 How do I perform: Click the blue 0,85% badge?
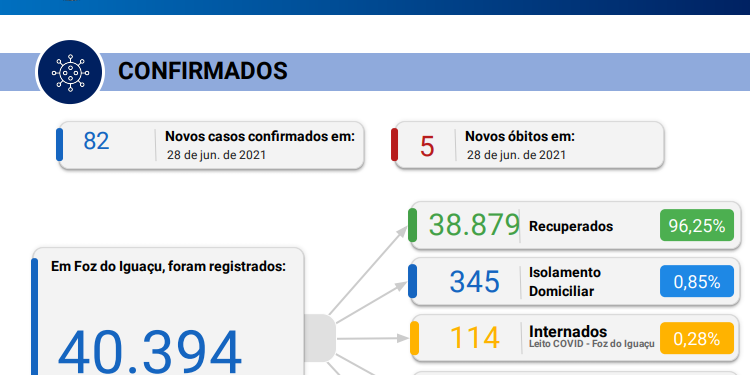coord(697,281)
